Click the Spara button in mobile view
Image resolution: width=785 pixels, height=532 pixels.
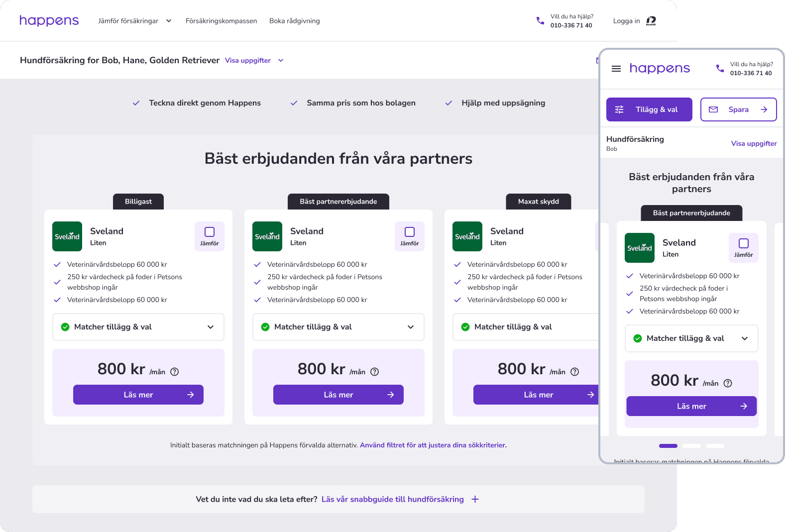tap(739, 109)
